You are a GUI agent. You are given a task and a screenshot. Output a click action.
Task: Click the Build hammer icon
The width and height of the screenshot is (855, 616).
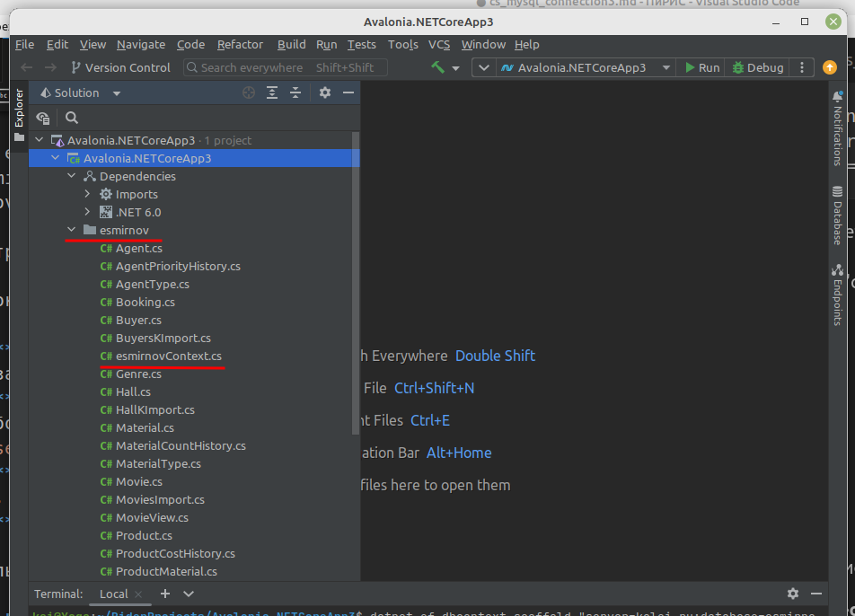coord(437,67)
